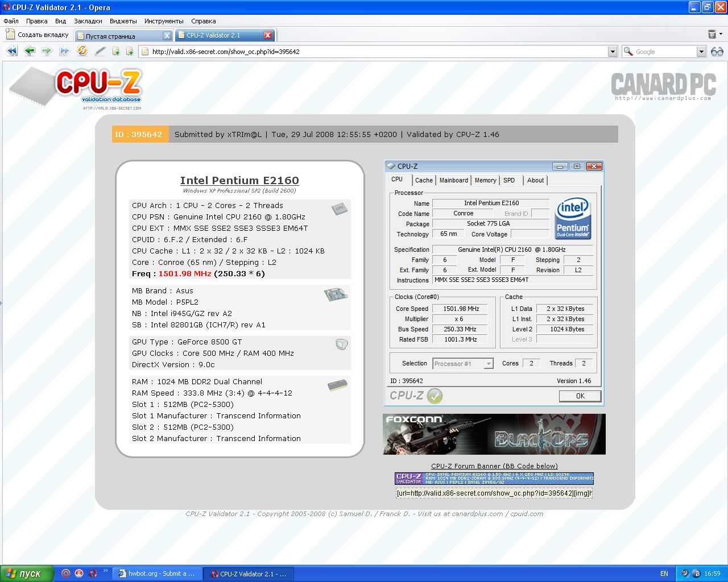This screenshot has height=582, width=728.
Task: Click Создать вкладку to open new tab
Action: point(38,35)
